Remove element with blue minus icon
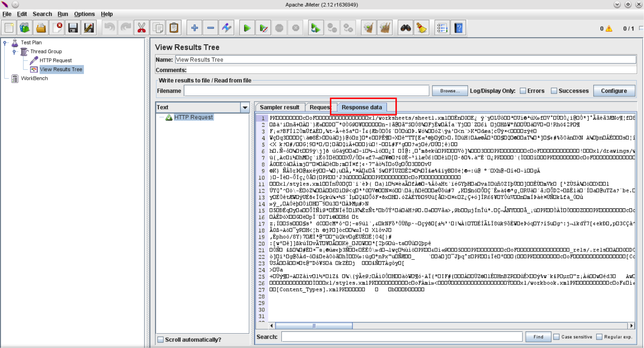 coord(210,28)
